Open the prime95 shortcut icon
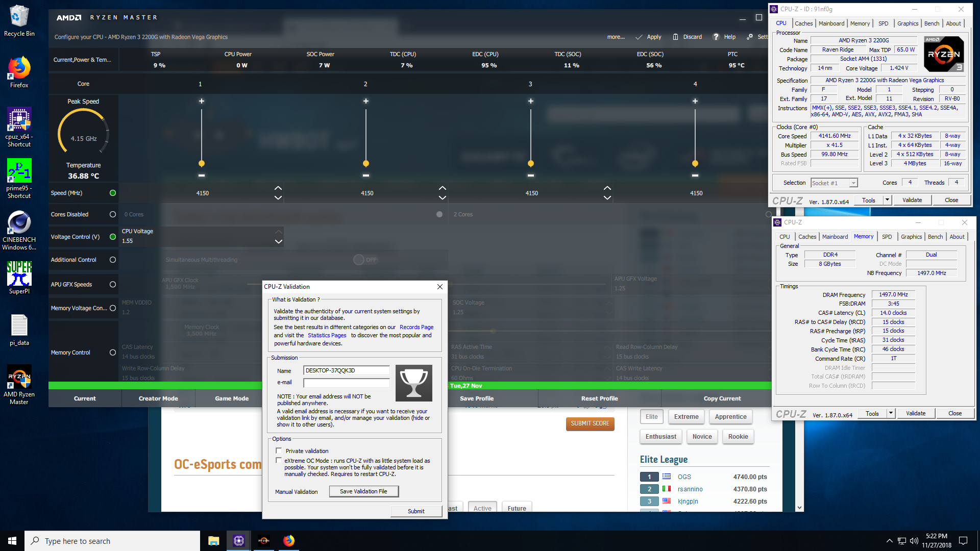Screen dimensions: 980x551 point(19,179)
